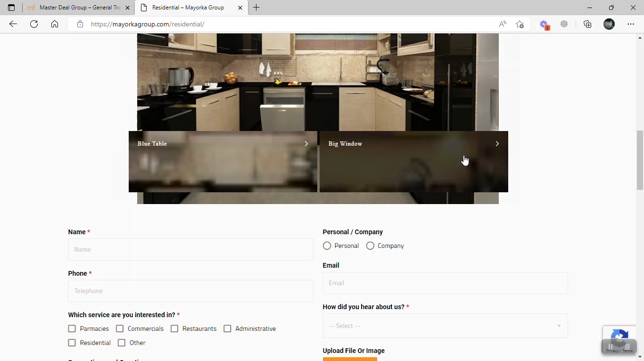Click the 'Which service are you interested in?' label
The height and width of the screenshot is (361, 644).
(x=122, y=315)
